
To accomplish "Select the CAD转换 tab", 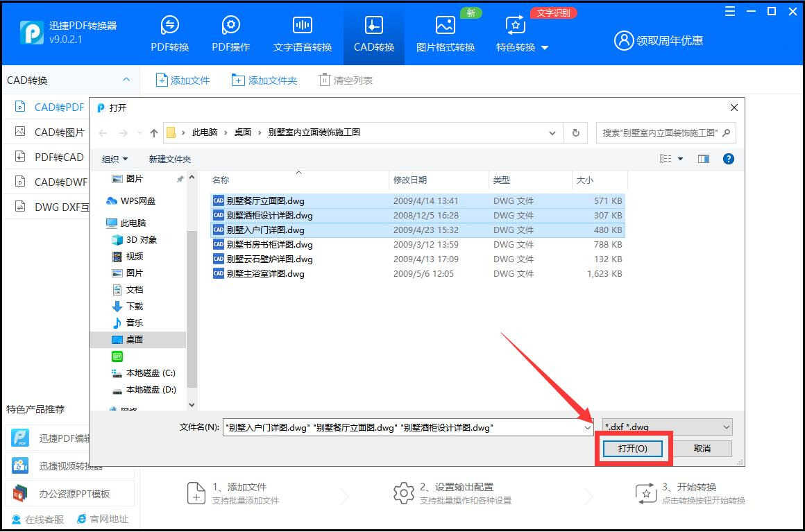I will coord(374,34).
